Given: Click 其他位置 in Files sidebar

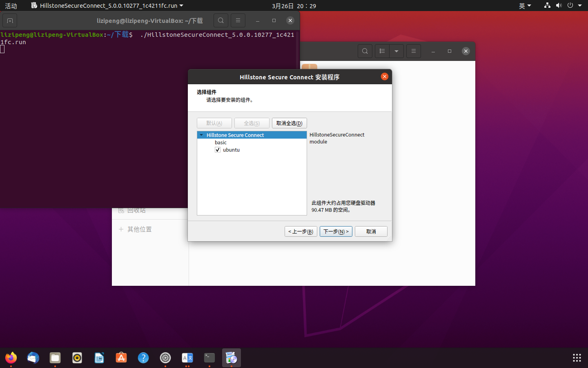Looking at the screenshot, I should [140, 229].
